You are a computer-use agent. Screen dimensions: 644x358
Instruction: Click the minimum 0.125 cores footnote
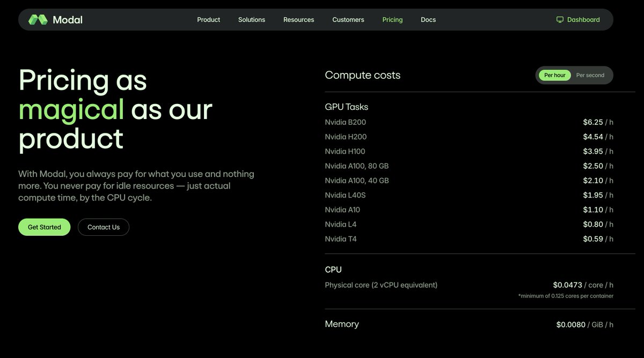(566, 296)
